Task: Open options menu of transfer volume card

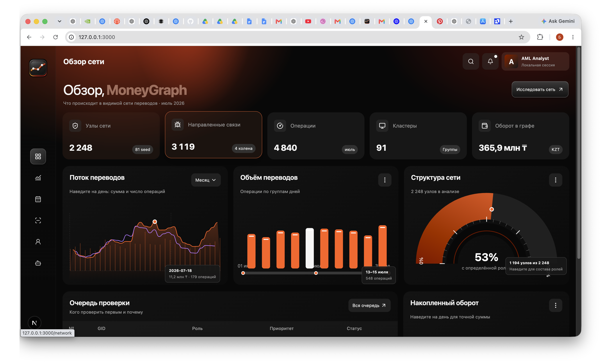Action: pyautogui.click(x=384, y=180)
